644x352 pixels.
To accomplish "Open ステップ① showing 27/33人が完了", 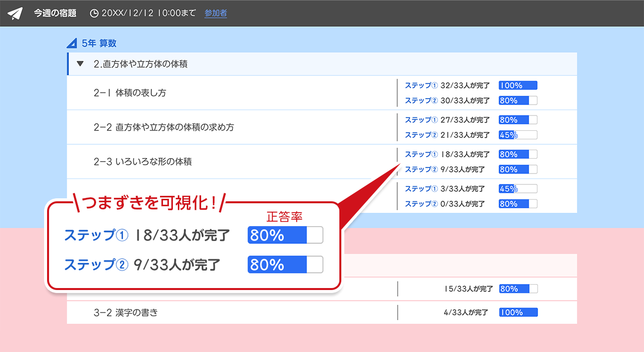I will pos(421,119).
